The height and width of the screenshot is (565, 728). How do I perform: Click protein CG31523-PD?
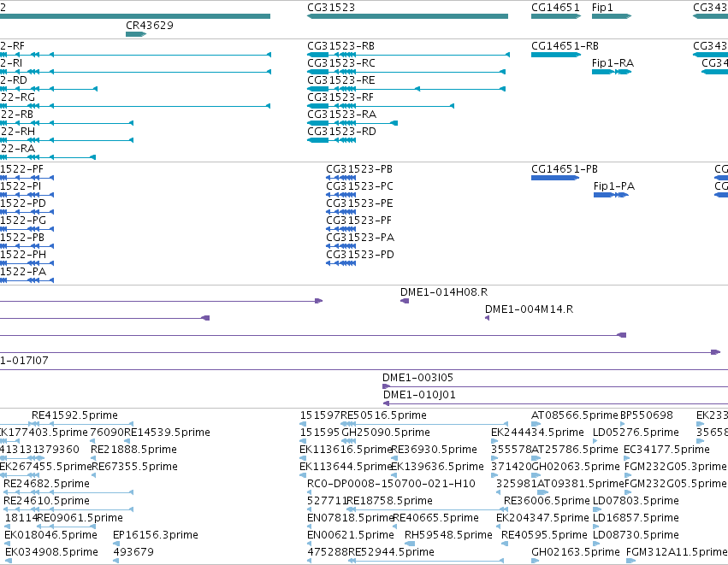pyautogui.click(x=340, y=263)
